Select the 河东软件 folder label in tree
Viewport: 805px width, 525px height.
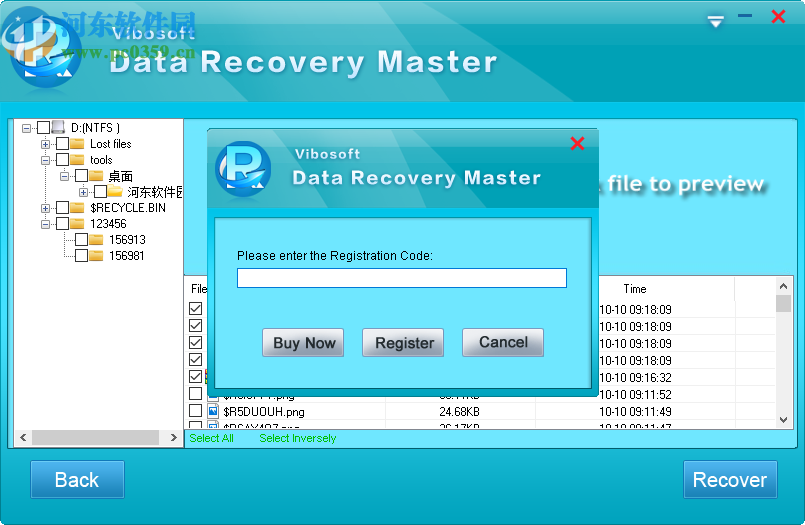[x=155, y=192]
